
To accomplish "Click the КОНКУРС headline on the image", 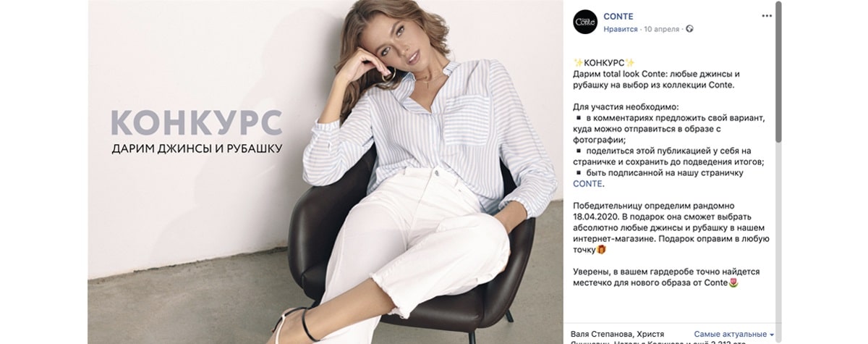I will [196, 123].
